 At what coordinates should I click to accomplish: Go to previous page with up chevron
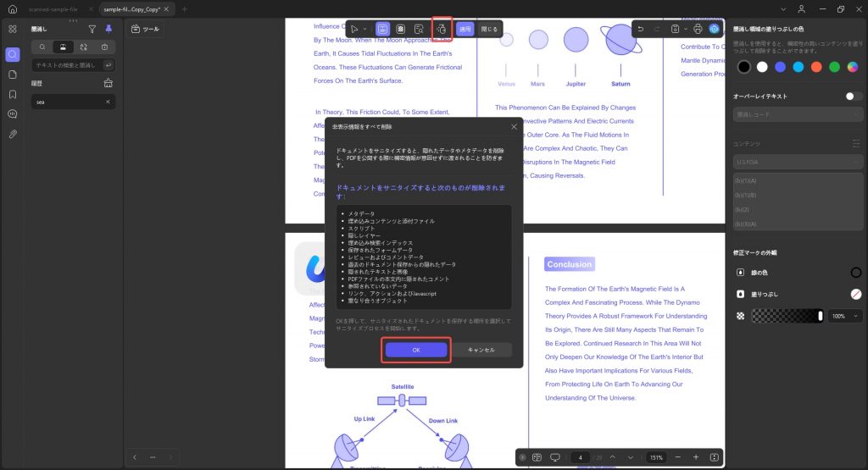click(x=612, y=457)
